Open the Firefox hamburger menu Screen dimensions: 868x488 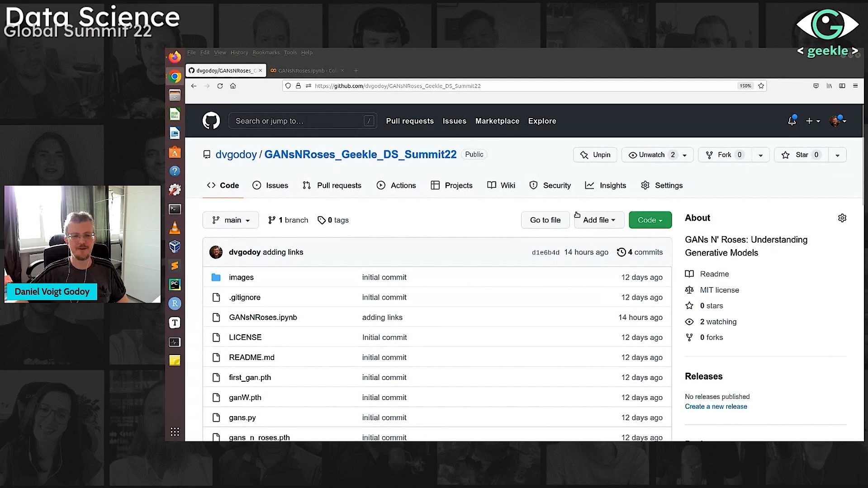pos(855,86)
